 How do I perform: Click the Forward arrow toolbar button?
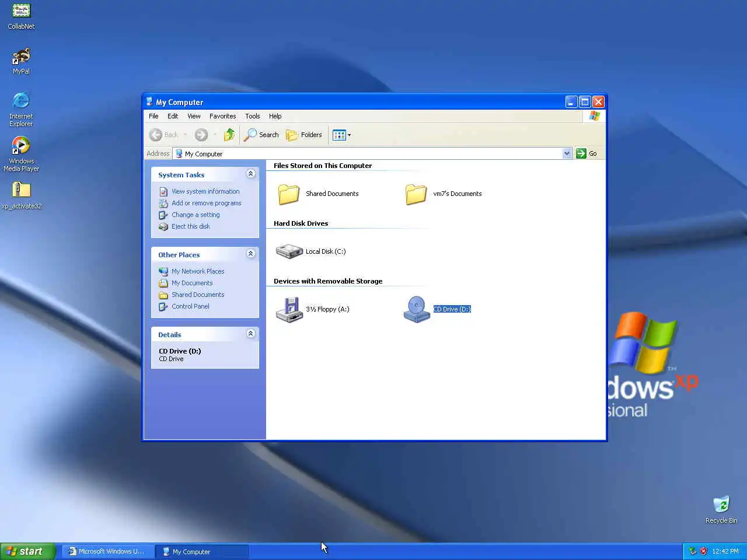[201, 135]
